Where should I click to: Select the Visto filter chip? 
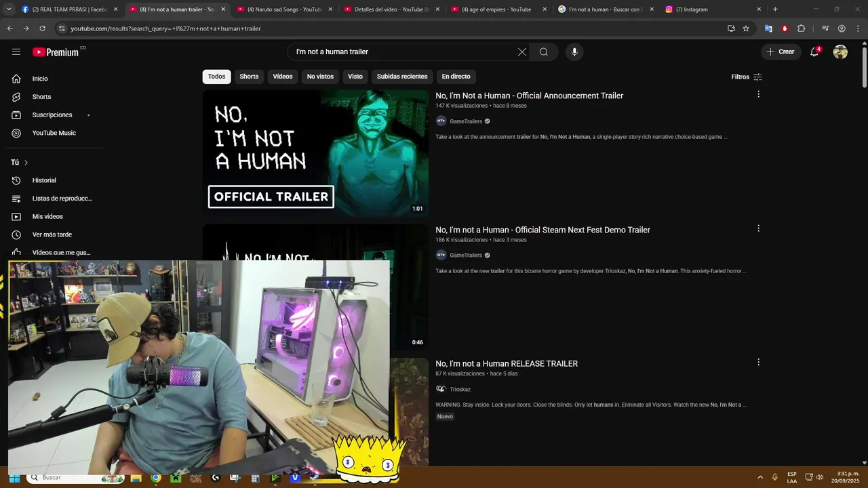coord(355,77)
